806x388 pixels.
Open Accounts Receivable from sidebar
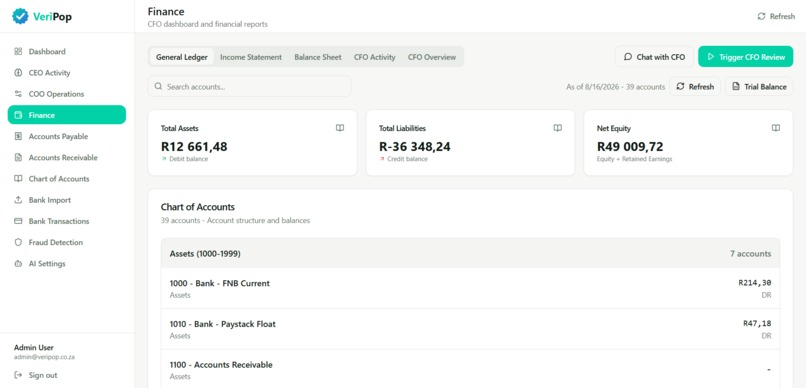pos(67,158)
